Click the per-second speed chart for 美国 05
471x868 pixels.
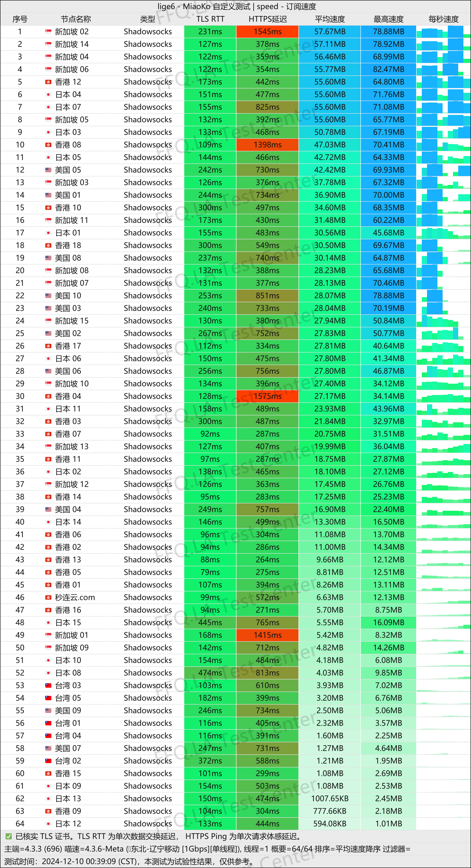[x=443, y=170]
